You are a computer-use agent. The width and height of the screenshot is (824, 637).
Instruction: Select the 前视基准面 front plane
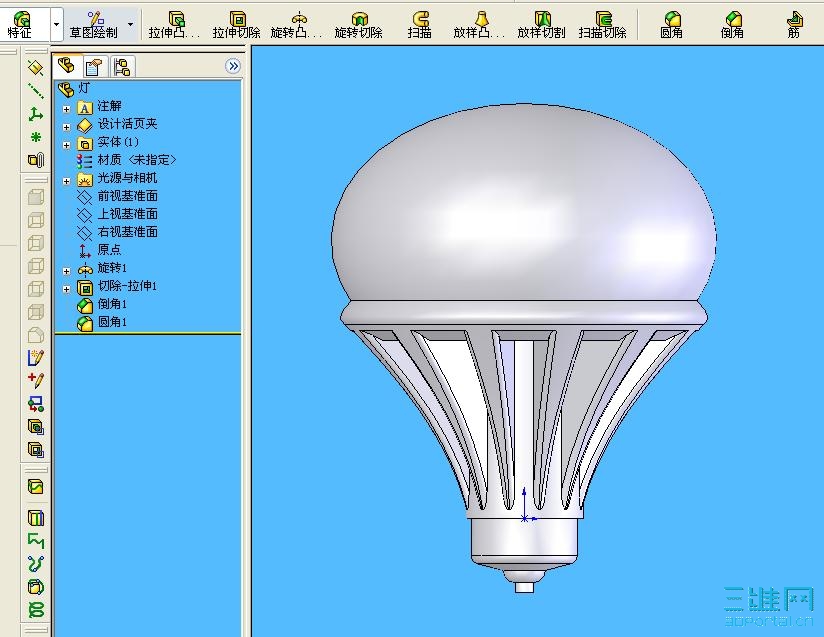pyautogui.click(x=117, y=197)
